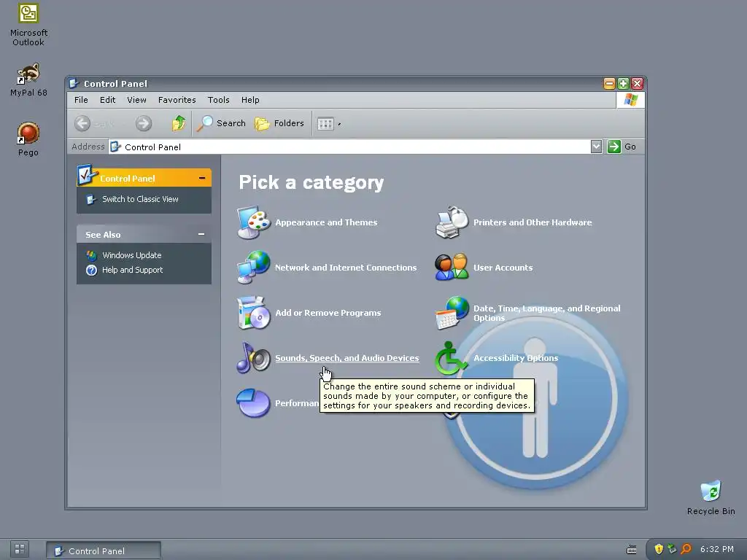Viewport: 747px width, 560px height.
Task: Open Search from the toolbar
Action: [221, 123]
